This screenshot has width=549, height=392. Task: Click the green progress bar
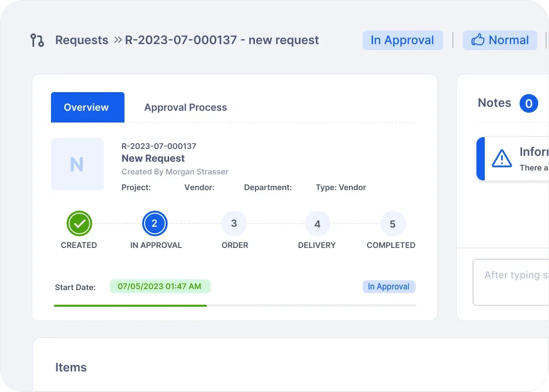click(x=130, y=306)
